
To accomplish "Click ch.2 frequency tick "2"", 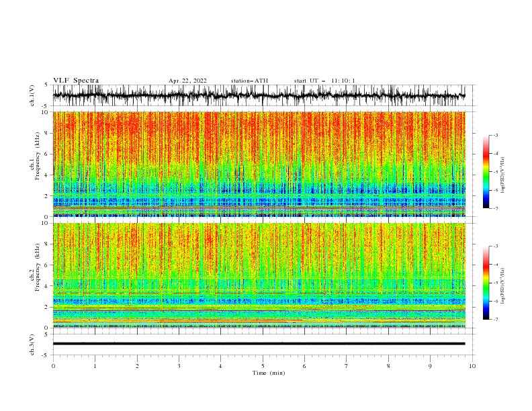I will click(47, 307).
